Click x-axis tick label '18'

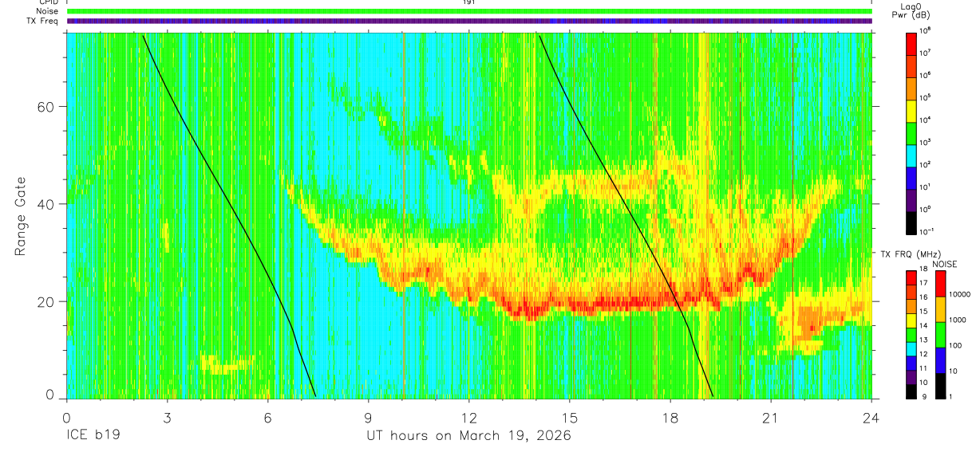pos(670,418)
